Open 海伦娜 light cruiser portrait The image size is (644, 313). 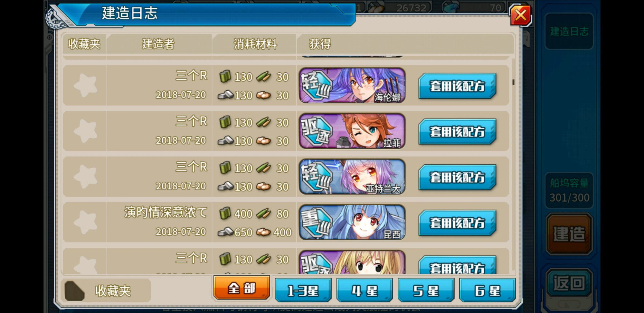pyautogui.click(x=352, y=85)
